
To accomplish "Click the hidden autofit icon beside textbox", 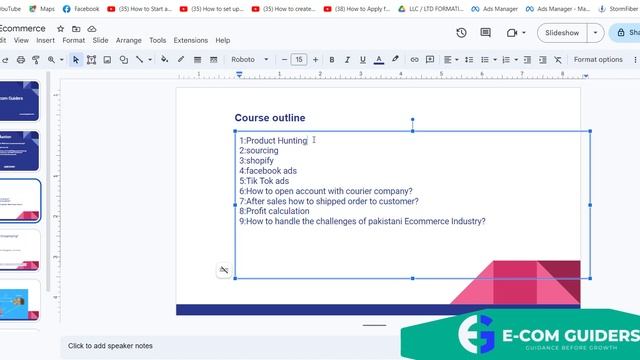I will (224, 270).
